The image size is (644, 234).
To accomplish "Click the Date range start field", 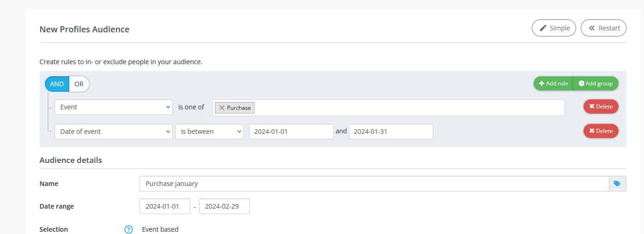I will tap(165, 206).
